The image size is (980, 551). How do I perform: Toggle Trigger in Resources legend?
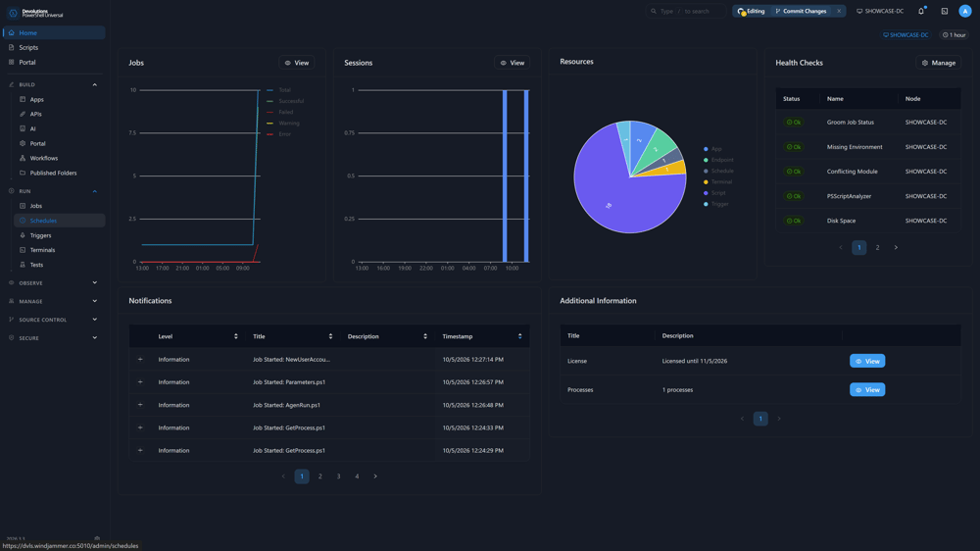(716, 204)
